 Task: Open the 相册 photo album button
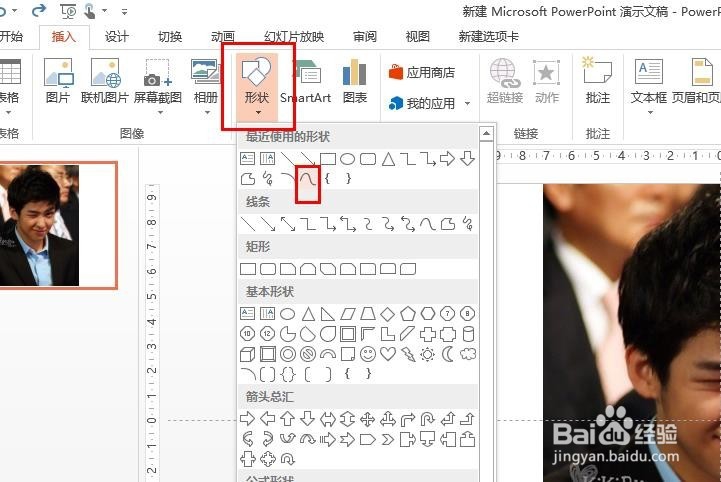(x=206, y=86)
